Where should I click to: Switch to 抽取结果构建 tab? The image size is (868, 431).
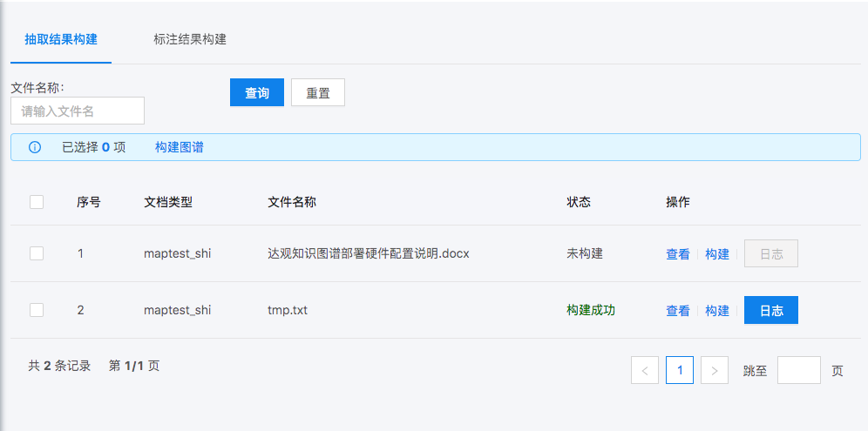61,39
